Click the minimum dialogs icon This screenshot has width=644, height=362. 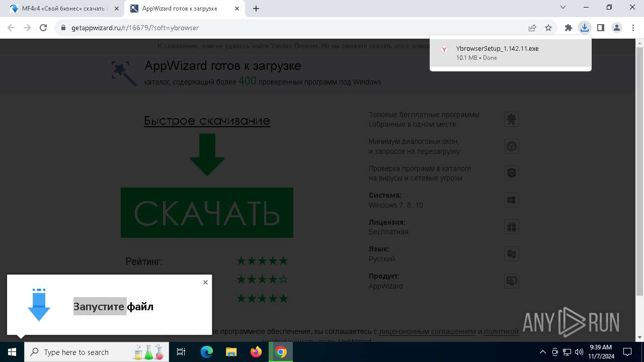[x=512, y=146]
